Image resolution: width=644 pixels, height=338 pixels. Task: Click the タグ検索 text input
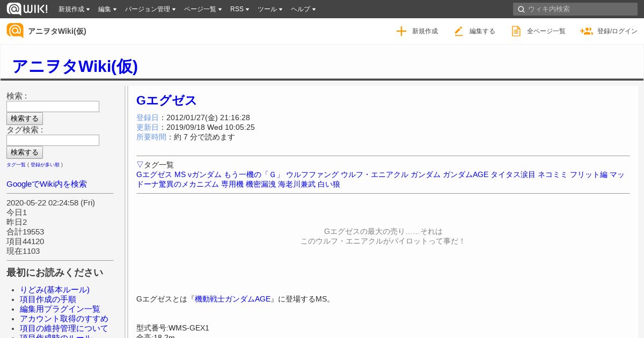(x=53, y=140)
